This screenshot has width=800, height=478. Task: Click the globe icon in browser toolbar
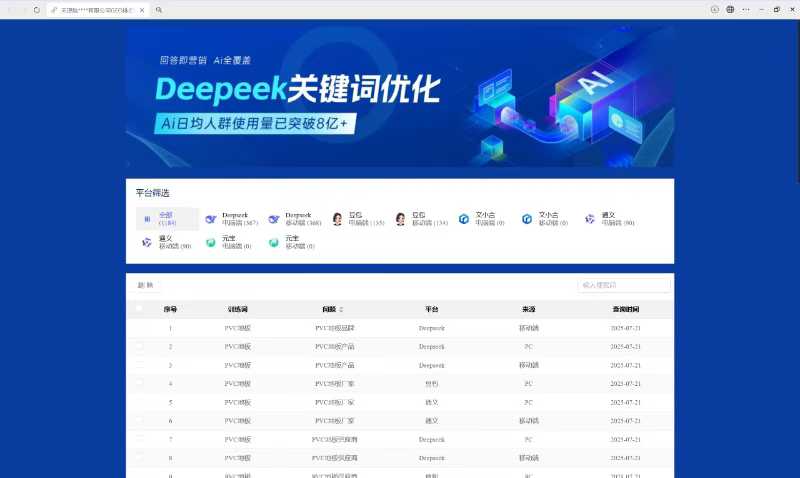coord(730,9)
